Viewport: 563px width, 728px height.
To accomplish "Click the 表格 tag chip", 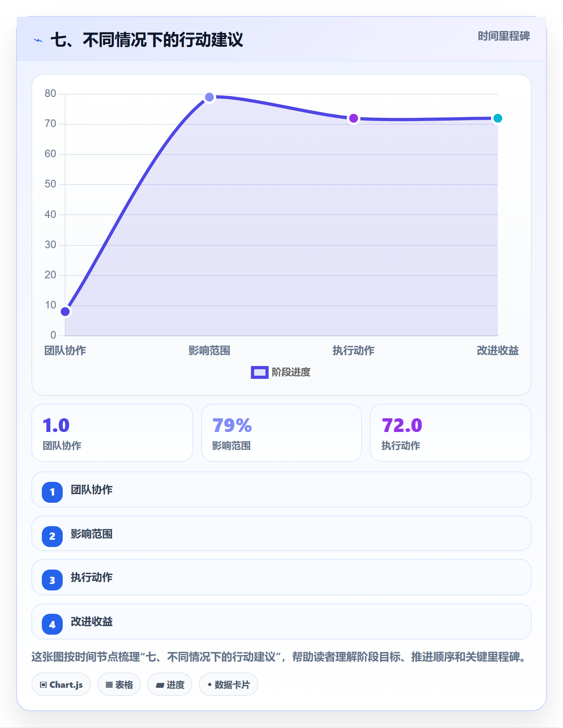I will pos(119,684).
